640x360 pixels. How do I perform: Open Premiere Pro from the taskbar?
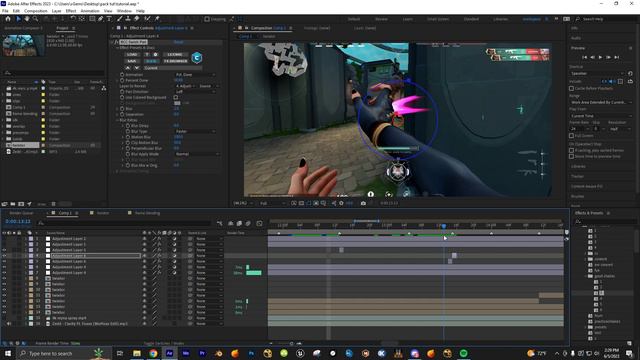pyautogui.click(x=202, y=353)
